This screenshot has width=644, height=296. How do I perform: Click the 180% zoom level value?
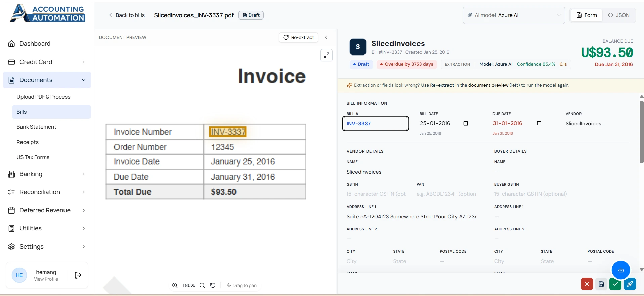[188, 285]
